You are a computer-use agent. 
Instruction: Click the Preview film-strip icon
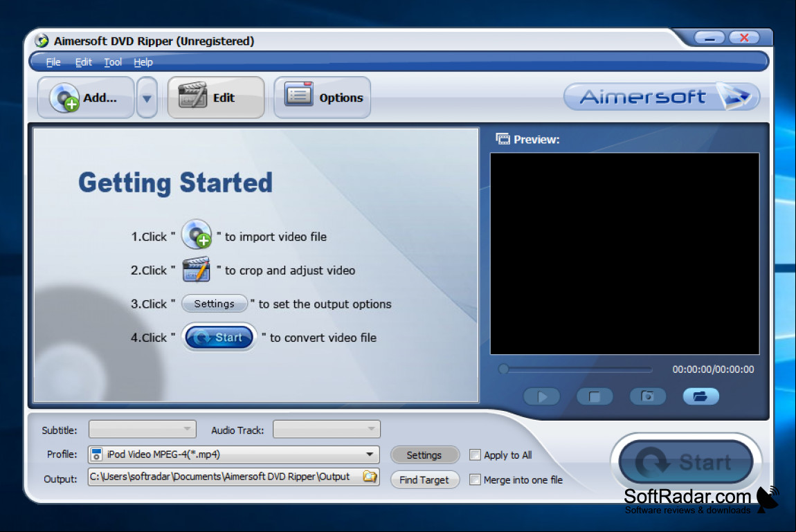pos(503,139)
